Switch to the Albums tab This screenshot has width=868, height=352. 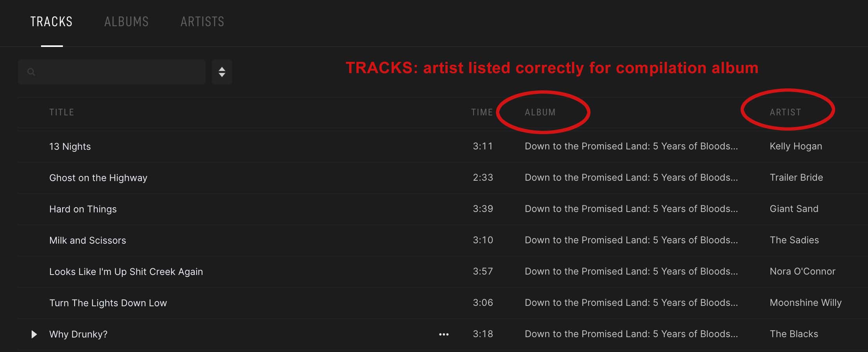coord(126,22)
